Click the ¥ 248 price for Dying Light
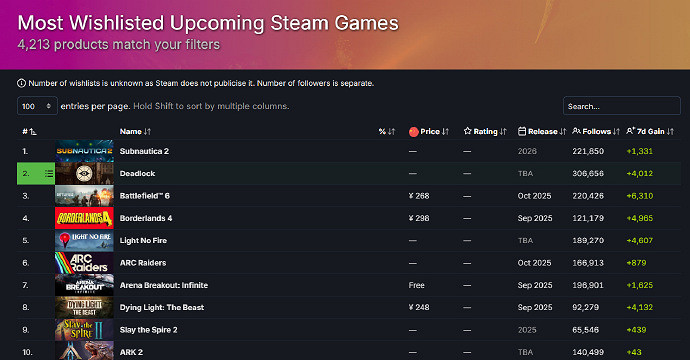This screenshot has width=690, height=360. point(419,307)
